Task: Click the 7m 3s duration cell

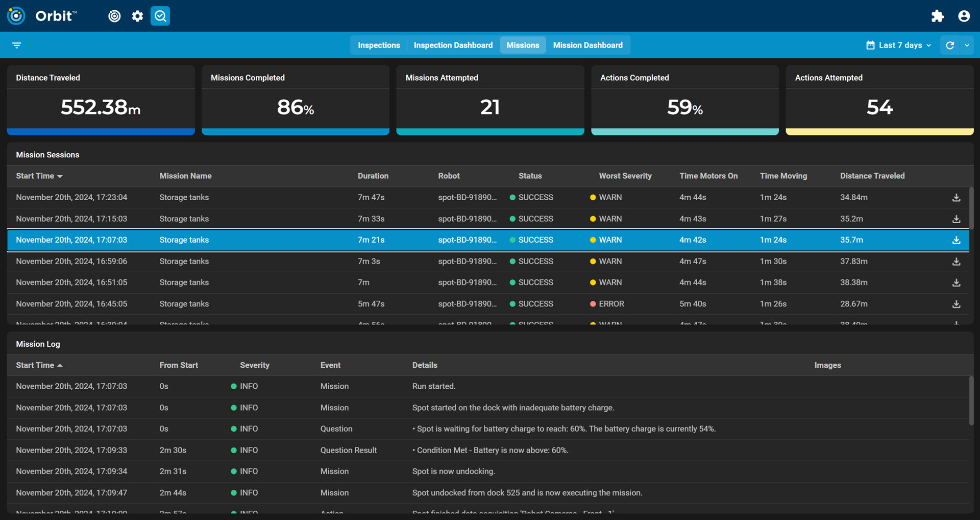Action: click(369, 262)
